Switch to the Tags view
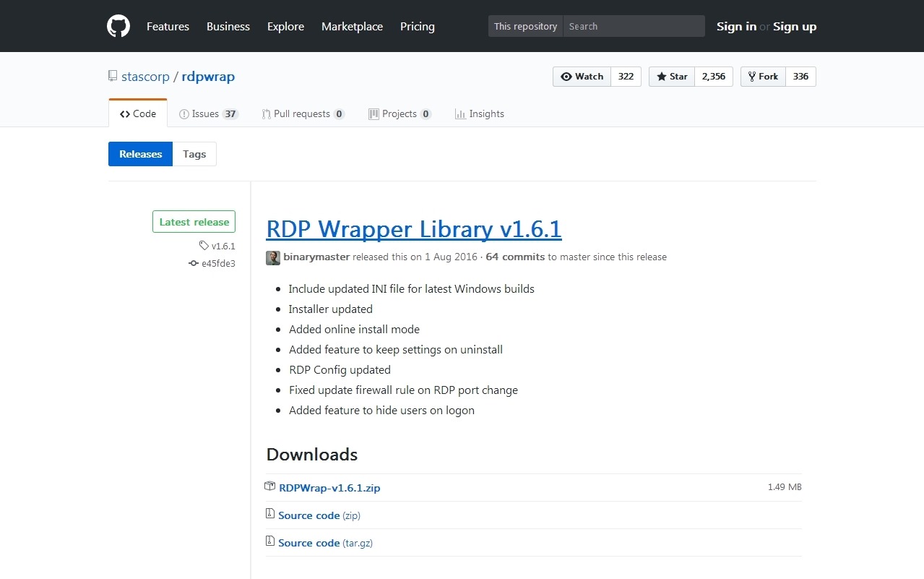Viewport: 924px width, 579px height. 194,154
